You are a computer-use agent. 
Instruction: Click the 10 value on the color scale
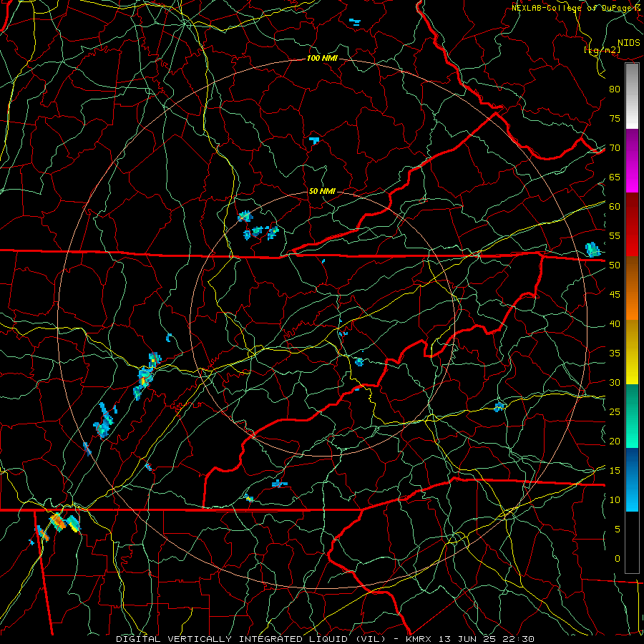coord(615,500)
